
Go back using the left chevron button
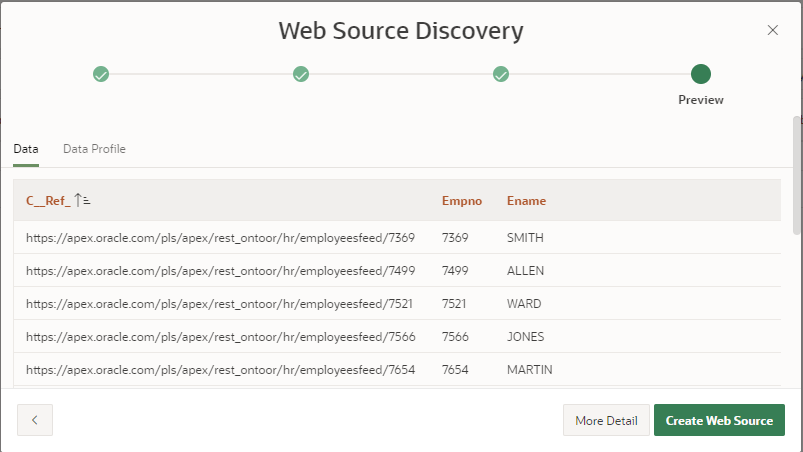point(35,421)
